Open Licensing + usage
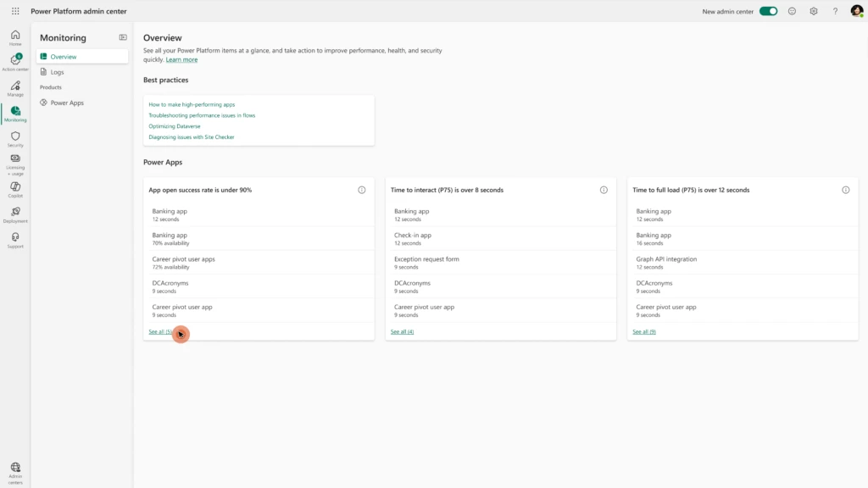868x488 pixels. point(14,164)
